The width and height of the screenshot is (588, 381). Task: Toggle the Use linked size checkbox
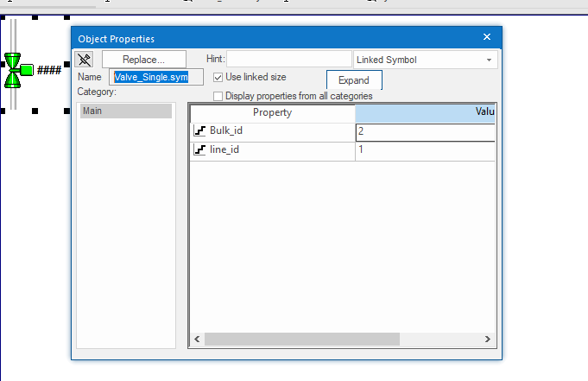pos(218,77)
